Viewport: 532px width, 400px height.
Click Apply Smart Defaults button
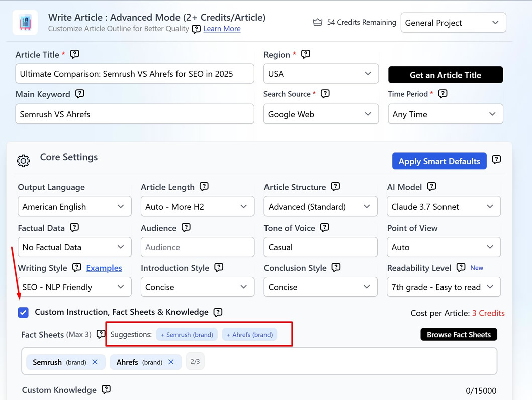439,161
